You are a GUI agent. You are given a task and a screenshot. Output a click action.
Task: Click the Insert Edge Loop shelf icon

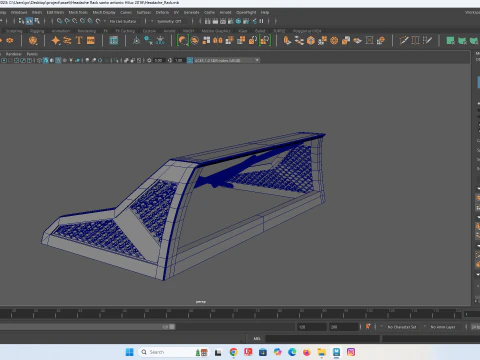415,41
